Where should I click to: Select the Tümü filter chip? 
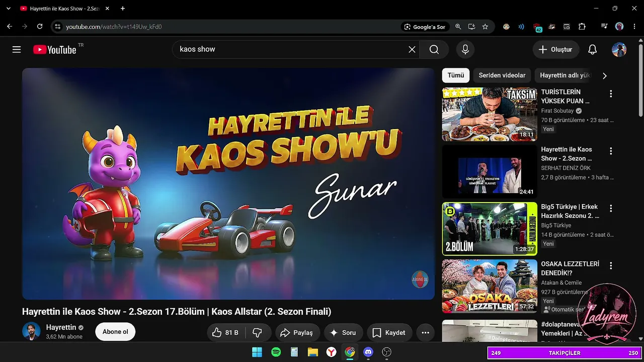456,75
